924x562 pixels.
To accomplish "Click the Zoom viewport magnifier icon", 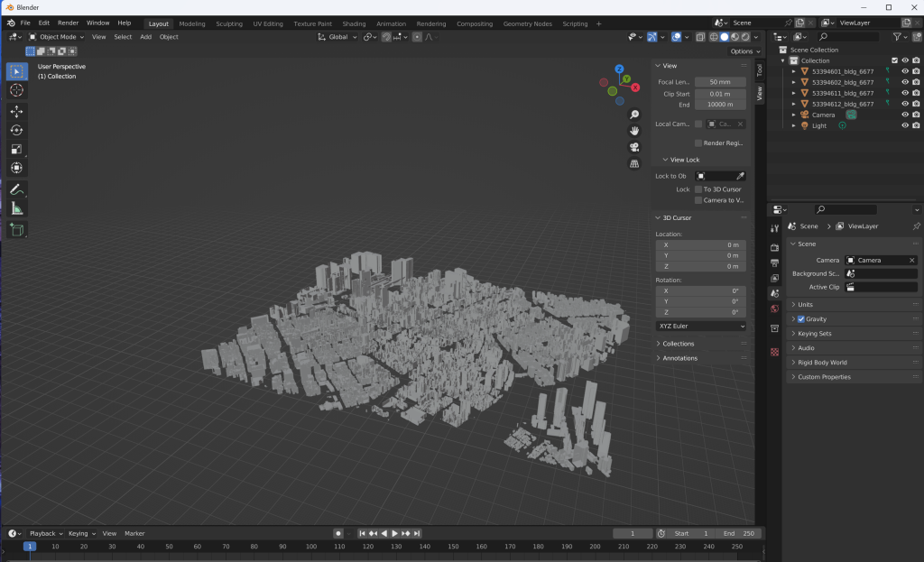I will 634,115.
